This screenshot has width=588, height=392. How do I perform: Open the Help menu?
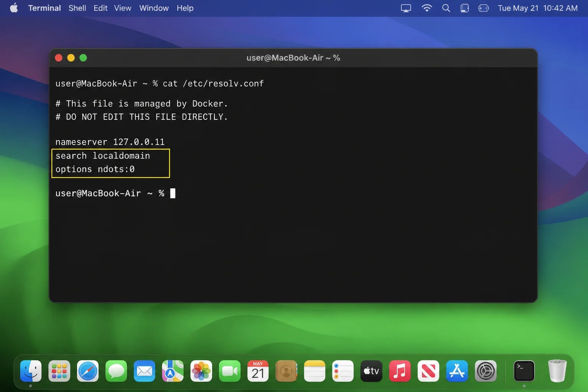[185, 8]
